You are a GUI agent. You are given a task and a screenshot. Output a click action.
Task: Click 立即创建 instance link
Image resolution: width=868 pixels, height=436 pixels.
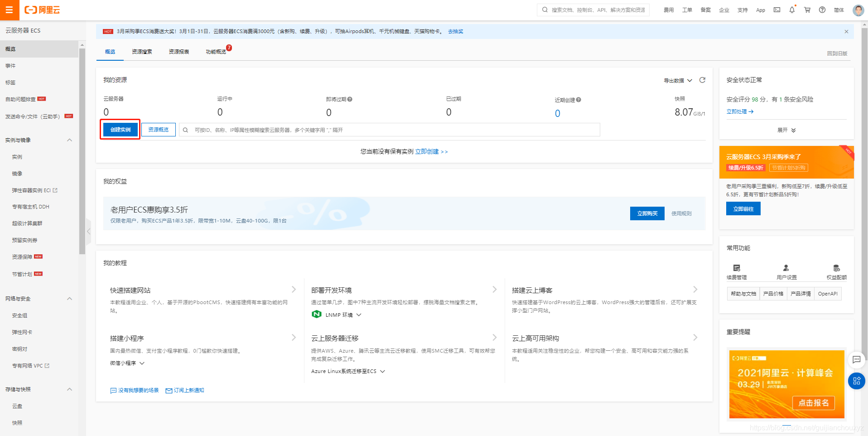click(431, 151)
